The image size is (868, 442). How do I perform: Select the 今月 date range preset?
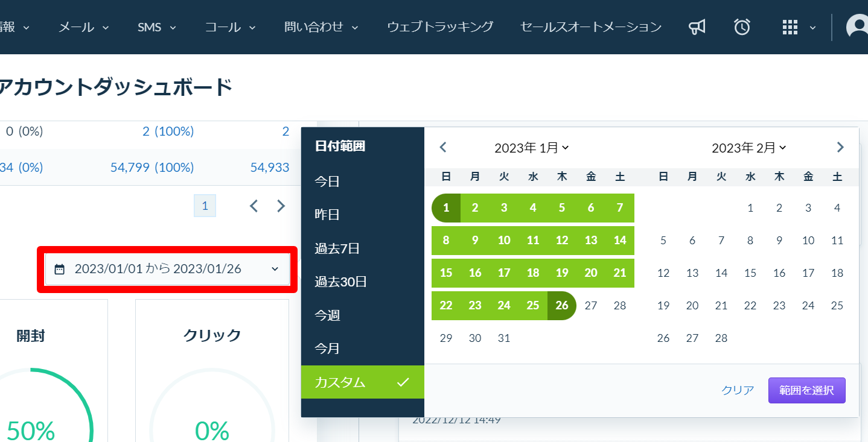tap(363, 348)
